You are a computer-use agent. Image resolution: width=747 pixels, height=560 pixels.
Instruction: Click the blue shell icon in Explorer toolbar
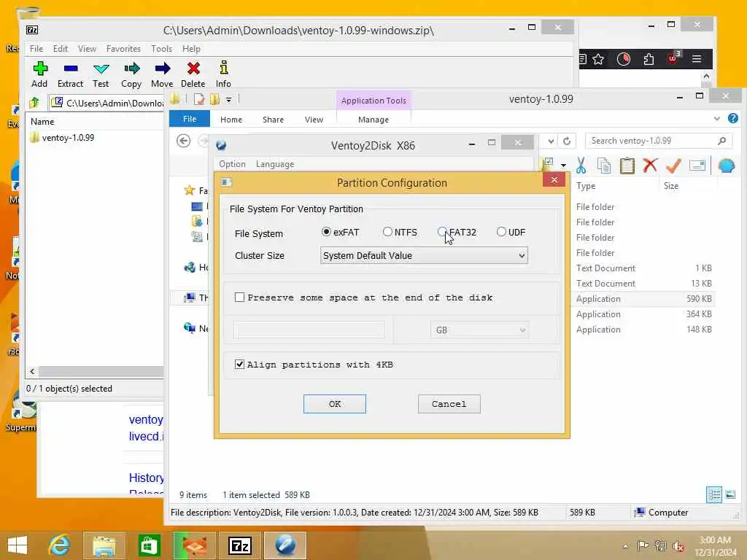tap(727, 166)
